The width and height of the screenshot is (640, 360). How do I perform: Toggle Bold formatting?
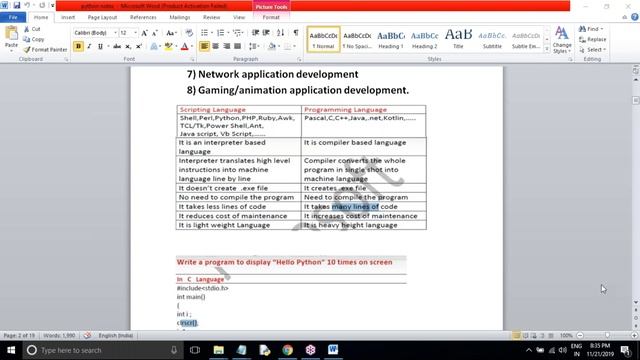(x=78, y=46)
